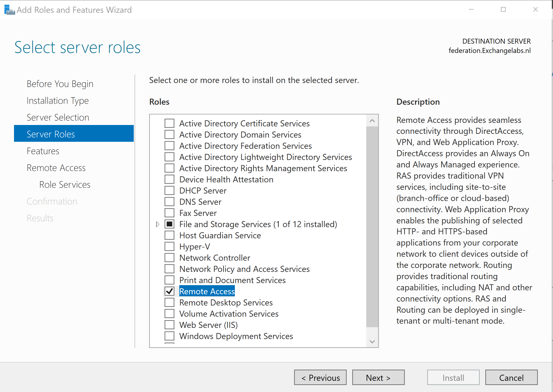
Task: Tick Active Directory Federation Services checkbox
Action: (169, 146)
